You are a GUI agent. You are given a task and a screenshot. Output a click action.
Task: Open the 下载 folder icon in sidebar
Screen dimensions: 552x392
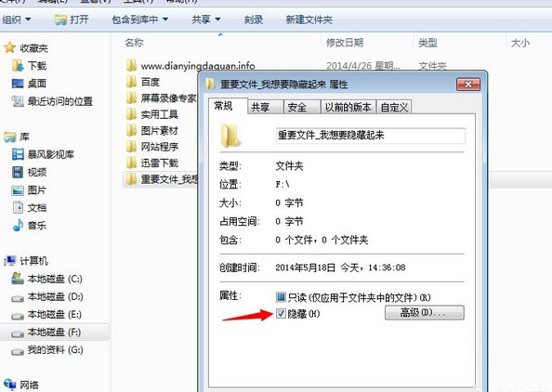(x=18, y=65)
